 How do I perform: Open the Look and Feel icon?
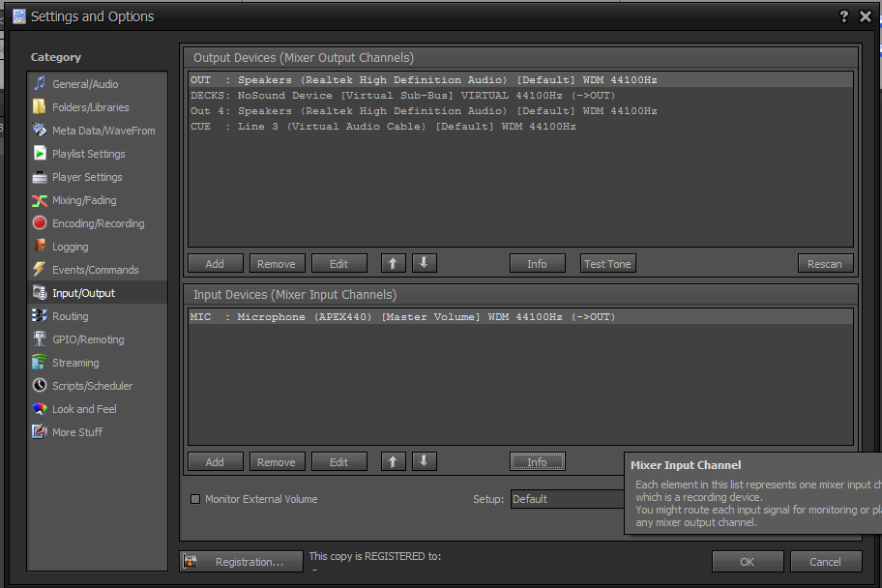pos(41,409)
